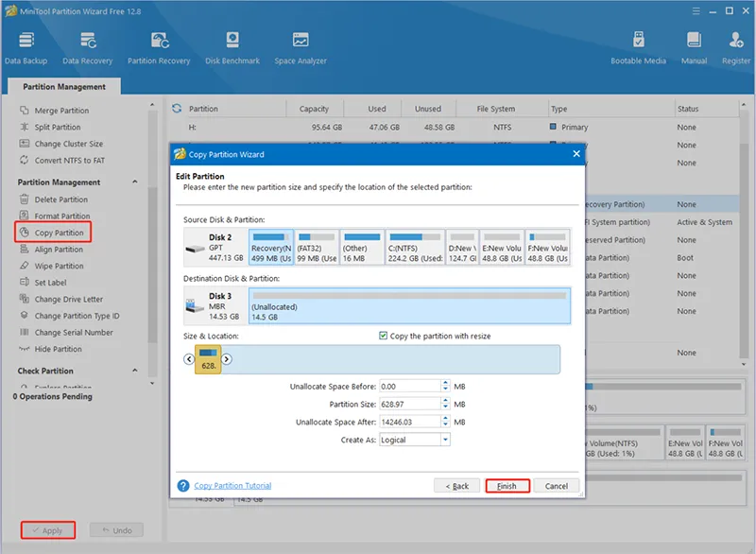
Task: Click the Unallocate Space Before field
Action: point(410,387)
